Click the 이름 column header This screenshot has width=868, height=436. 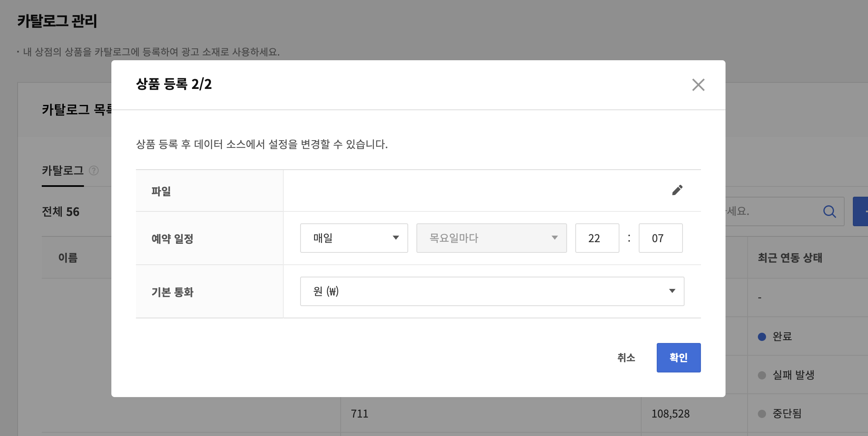click(68, 258)
